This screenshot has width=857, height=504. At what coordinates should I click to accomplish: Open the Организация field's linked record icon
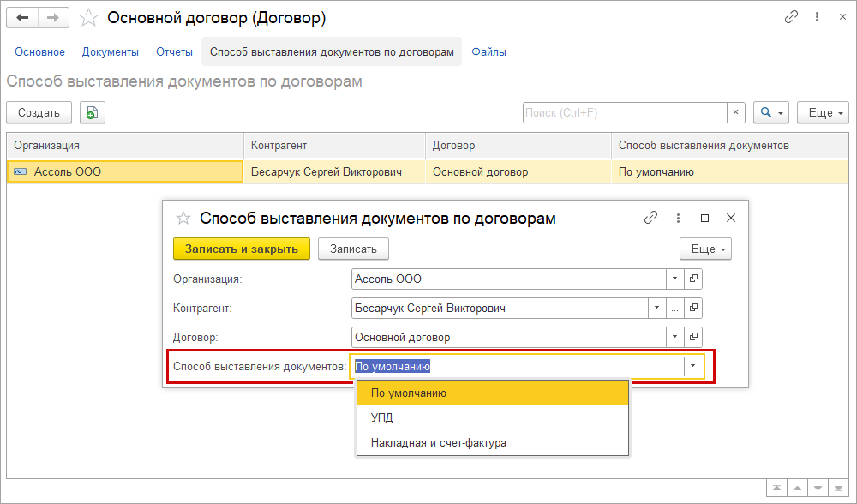click(694, 279)
